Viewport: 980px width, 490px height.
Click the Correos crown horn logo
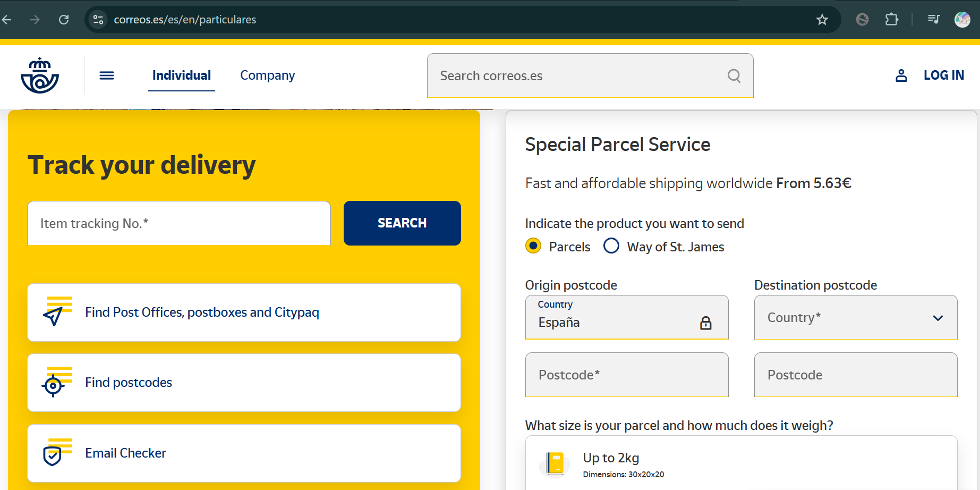point(40,75)
